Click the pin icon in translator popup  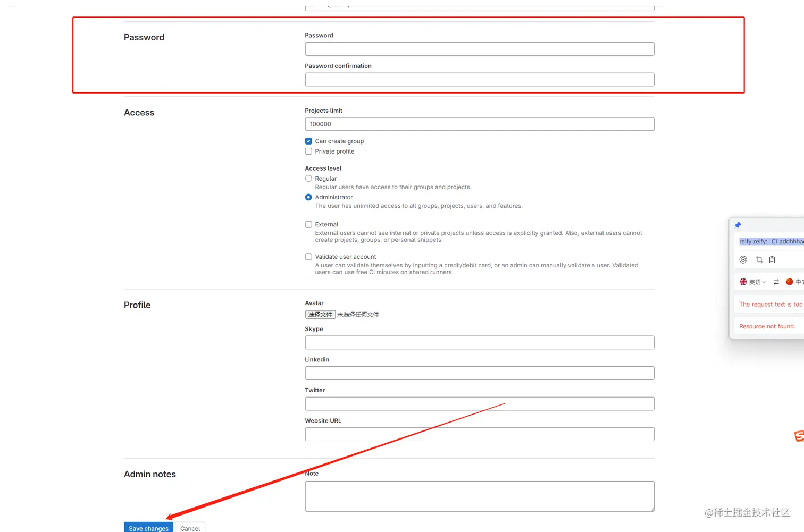(x=738, y=225)
